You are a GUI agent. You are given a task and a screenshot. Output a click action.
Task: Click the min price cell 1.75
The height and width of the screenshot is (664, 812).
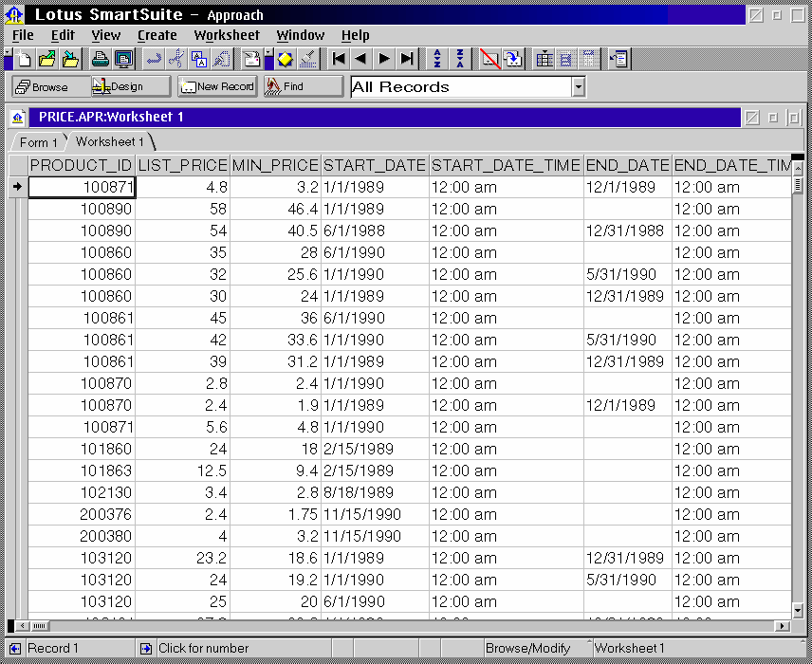(275, 514)
